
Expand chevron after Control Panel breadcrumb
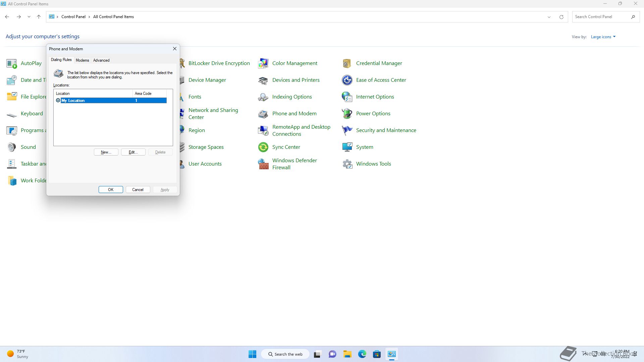pyautogui.click(x=89, y=17)
